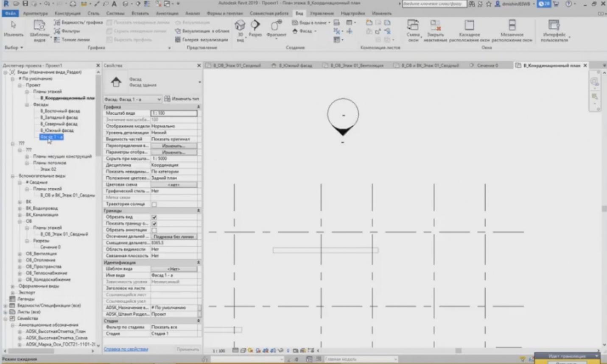Toggle the Crop Annotations (Обрезать аннотации) checkbox

154,230
